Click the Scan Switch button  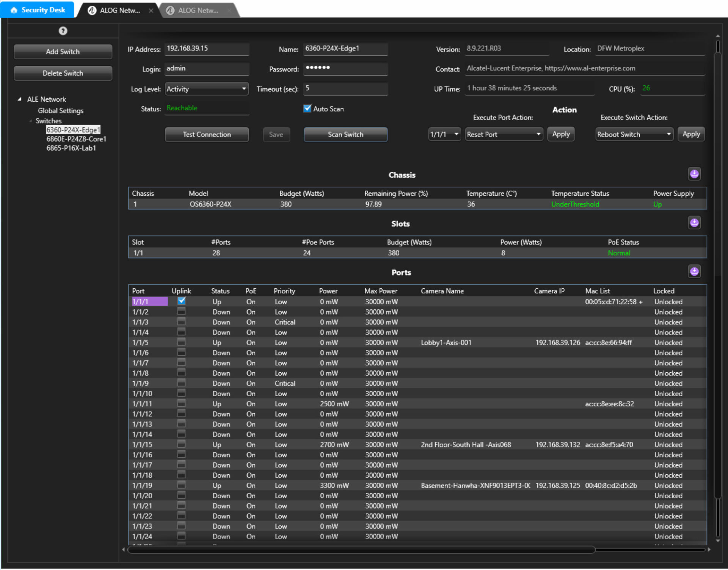tap(345, 134)
